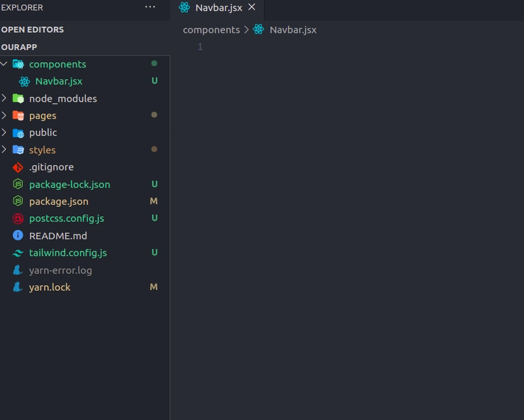Click the public folder globe icon

18,133
